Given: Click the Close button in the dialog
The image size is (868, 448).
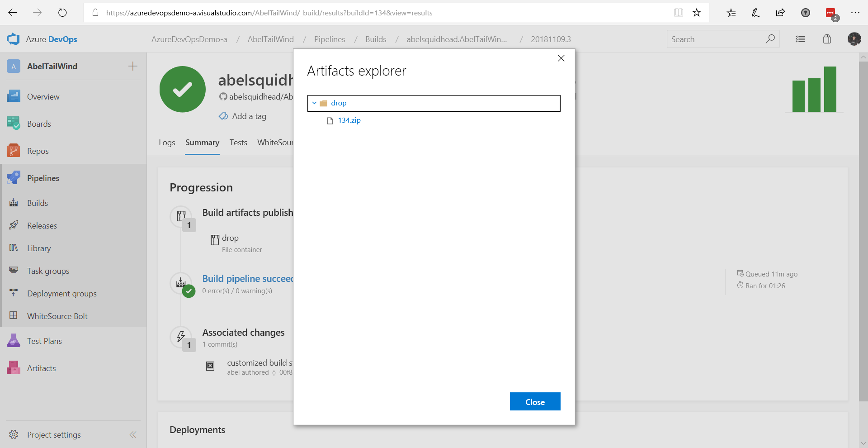Looking at the screenshot, I should (535, 401).
